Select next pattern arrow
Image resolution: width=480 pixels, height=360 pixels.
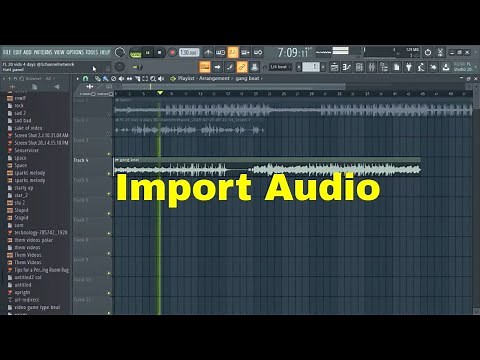pyautogui.click(x=323, y=67)
